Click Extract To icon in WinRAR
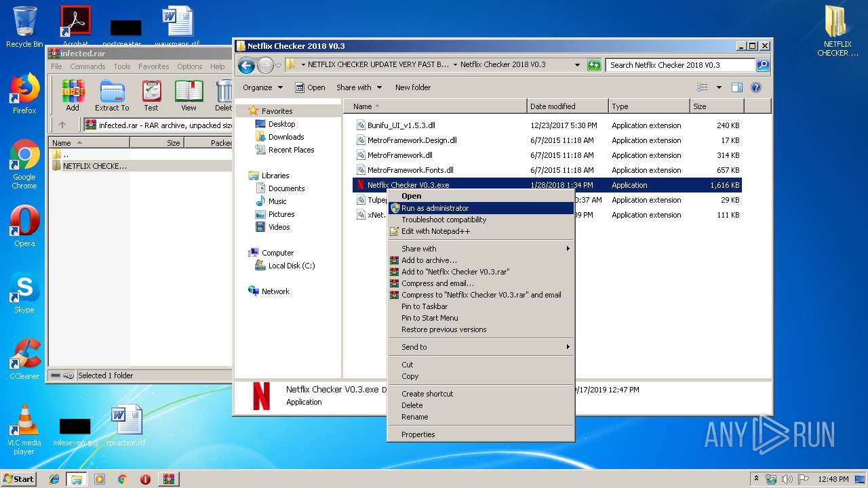The height and width of the screenshot is (488, 868). tap(112, 96)
